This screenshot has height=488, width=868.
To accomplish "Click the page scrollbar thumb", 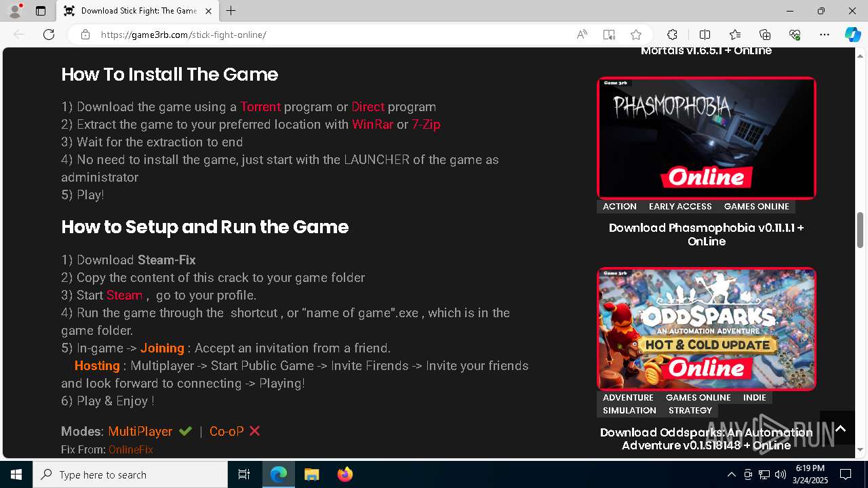I will click(x=861, y=230).
